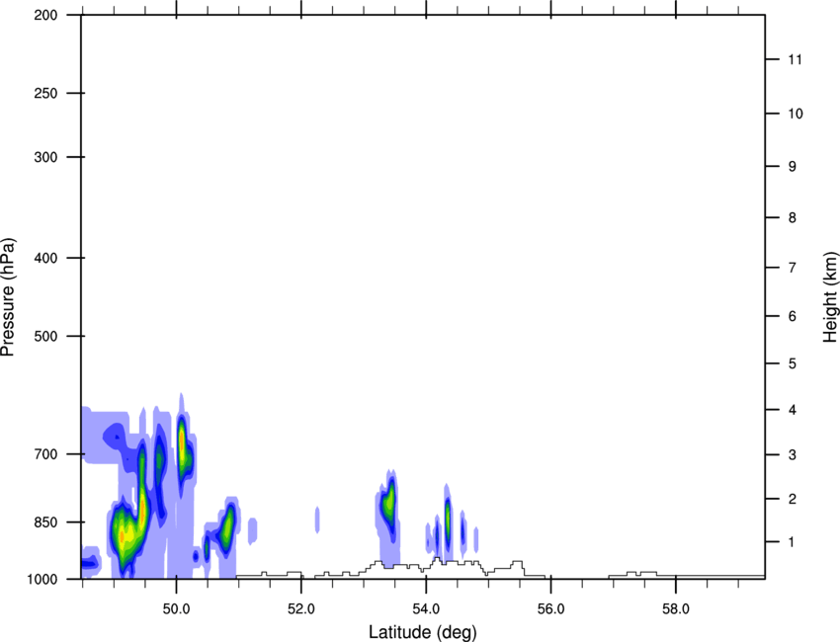Click the 'Latitude (deg)' axis title
Image resolution: width=840 pixels, height=642 pixels.
(422, 632)
